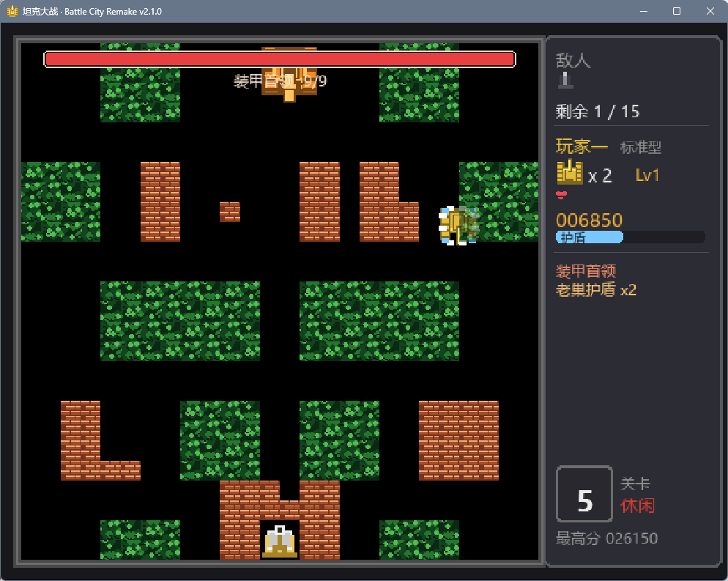Click the eagle base at the bottom
This screenshot has height=581, width=728.
pyautogui.click(x=280, y=541)
